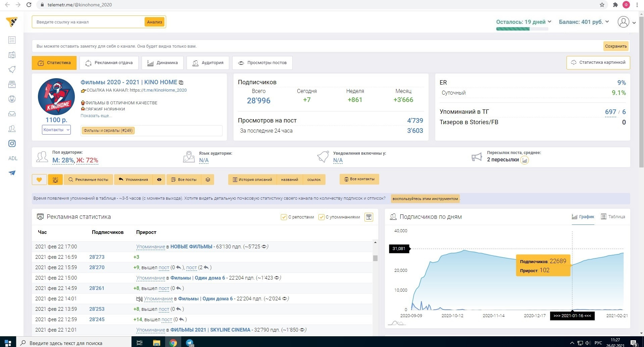Viewport: 644px width, 347px height.
Task: Expand description with Показать еще...
Action: pos(96,116)
